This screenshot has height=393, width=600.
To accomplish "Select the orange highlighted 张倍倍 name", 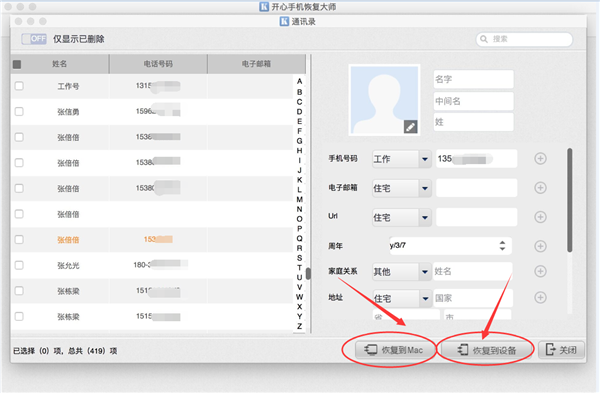I will pos(68,240).
